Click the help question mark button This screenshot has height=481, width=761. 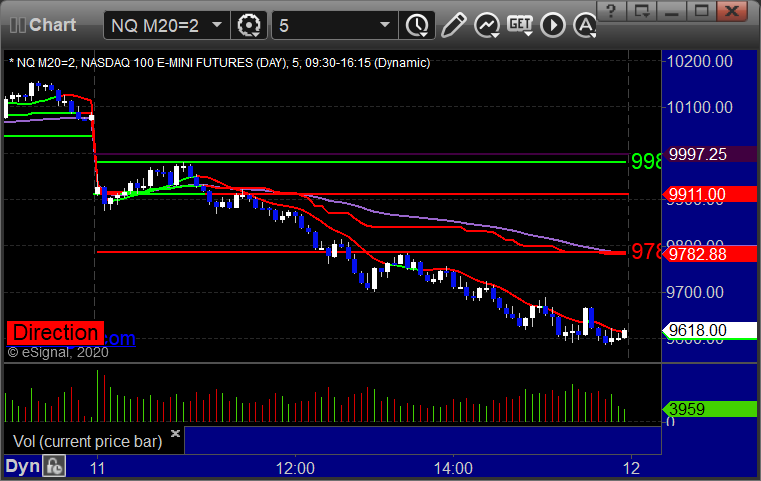pyautogui.click(x=612, y=10)
